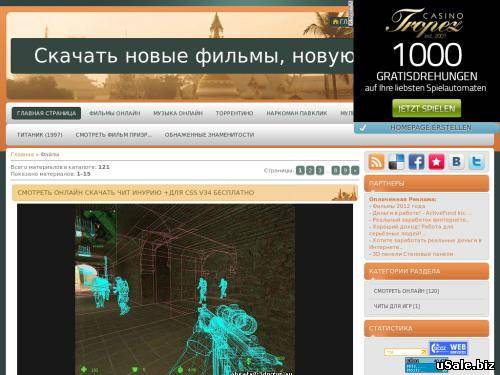Click the Статистика block header
The image size is (500, 375).
pos(426,328)
